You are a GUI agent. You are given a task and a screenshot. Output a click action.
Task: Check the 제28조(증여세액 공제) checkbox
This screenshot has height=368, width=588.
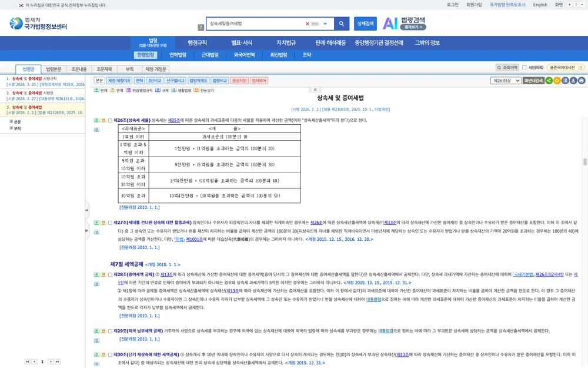pos(111,274)
